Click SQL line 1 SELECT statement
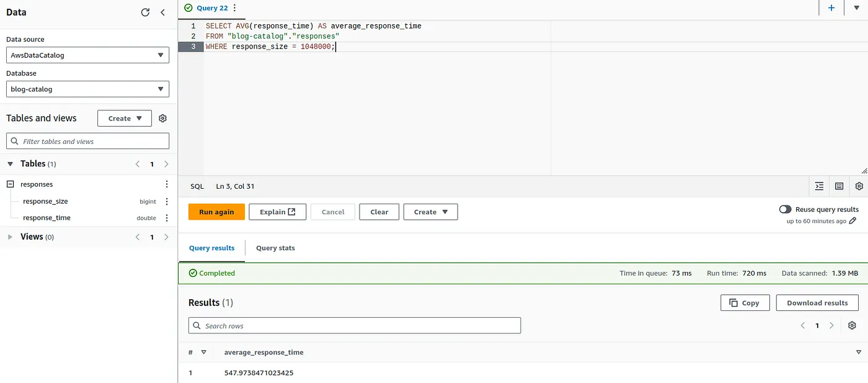 313,26
